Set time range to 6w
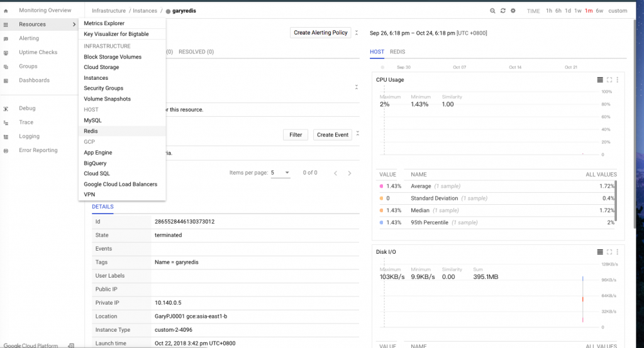Screen dimensions: 644x348 599,11
